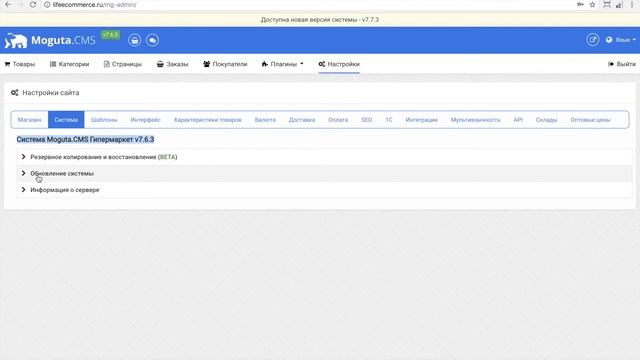
Task: Open the Настройки menu item
Action: tap(339, 64)
